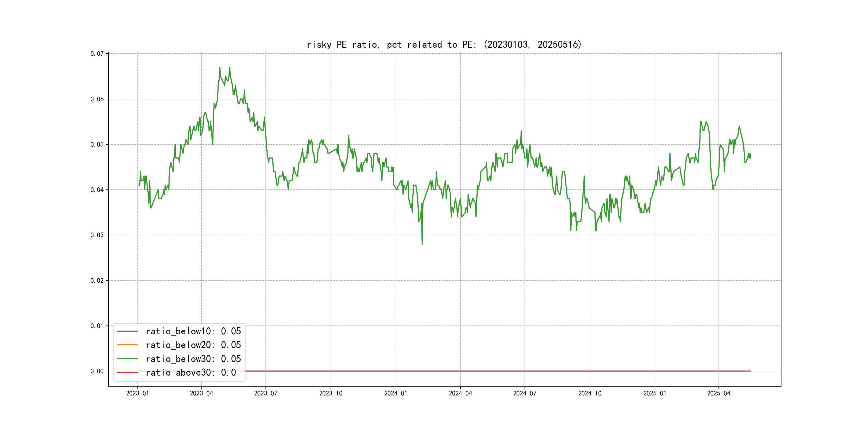This screenshot has height=434, width=868.
Task: Click the ratio_below30: 0.05 legend label
Action: tap(193, 359)
